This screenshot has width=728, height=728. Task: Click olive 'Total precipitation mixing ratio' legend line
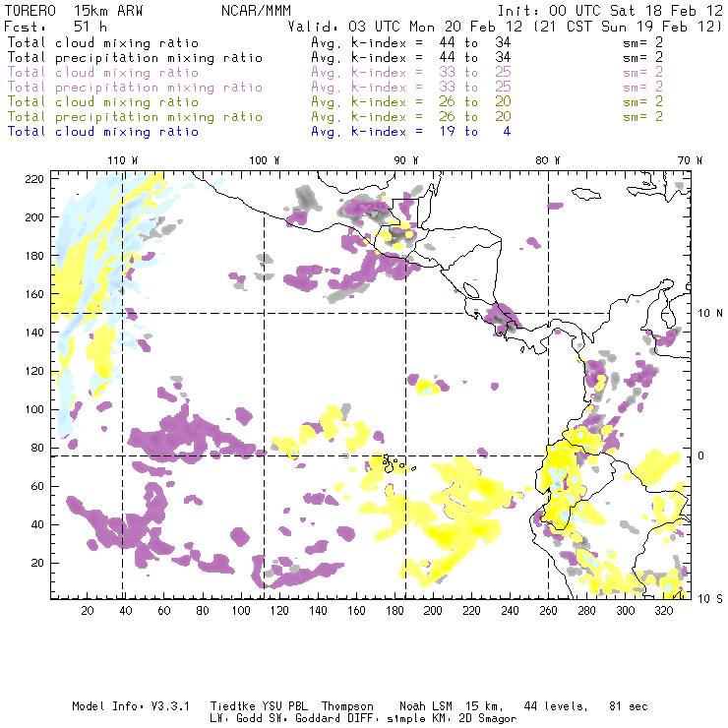coord(135,117)
